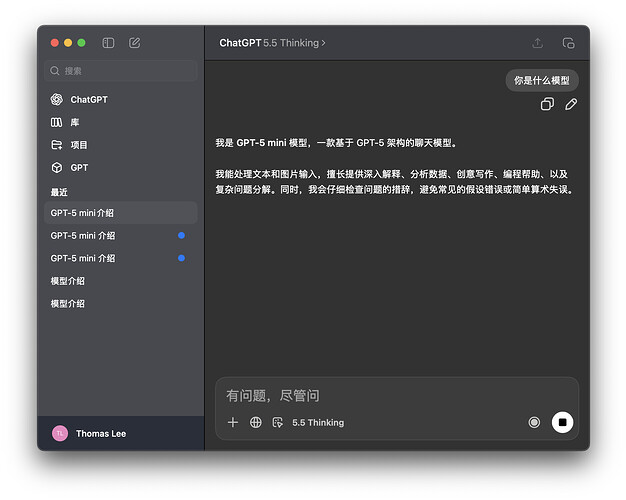Click the 最近 section heading

pos(59,192)
